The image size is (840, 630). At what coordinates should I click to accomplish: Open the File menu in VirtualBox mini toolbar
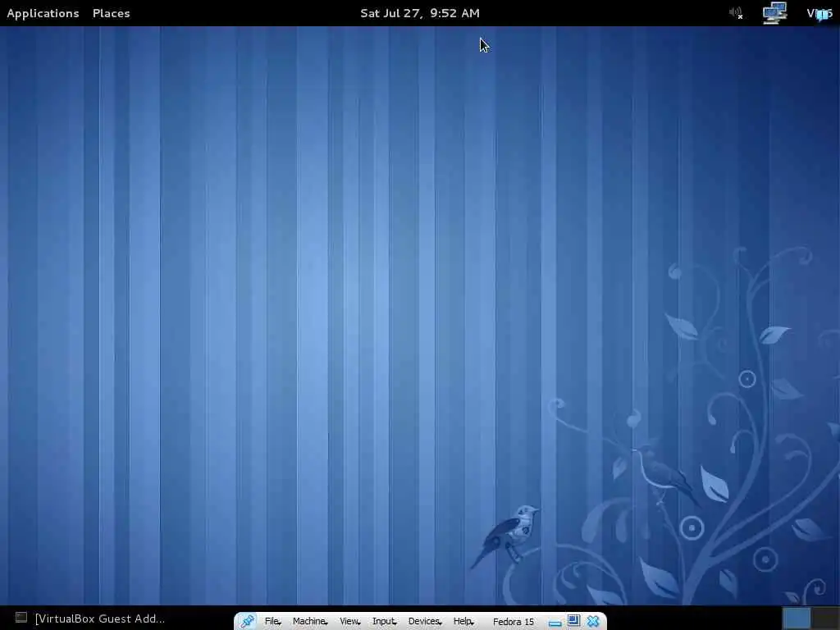pyautogui.click(x=272, y=622)
